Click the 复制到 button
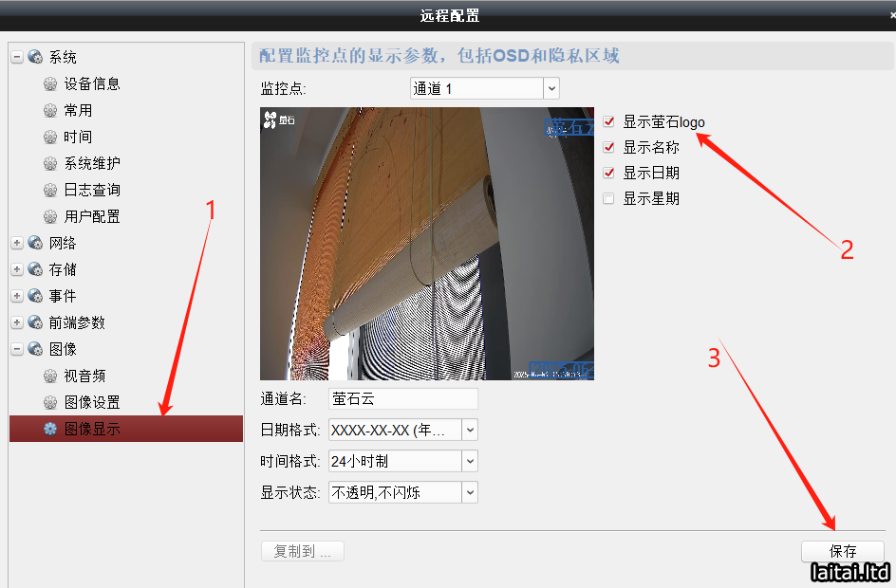This screenshot has width=896, height=588. 302,551
